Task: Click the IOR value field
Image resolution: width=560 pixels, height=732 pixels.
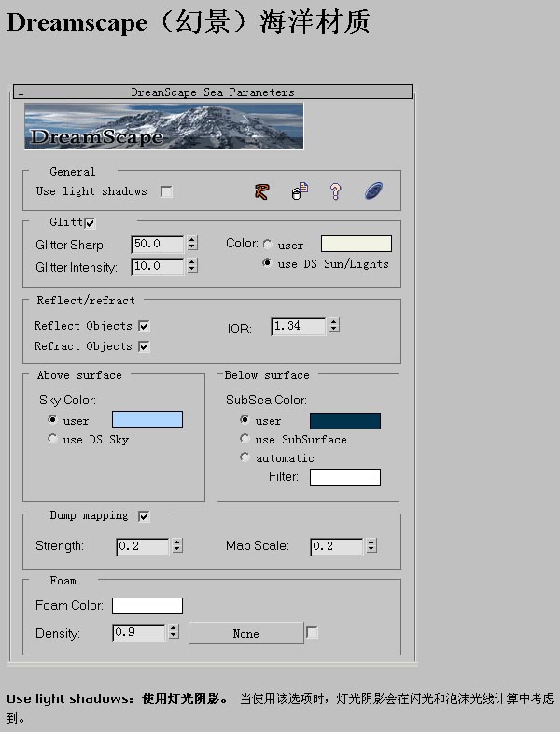Action: (299, 327)
